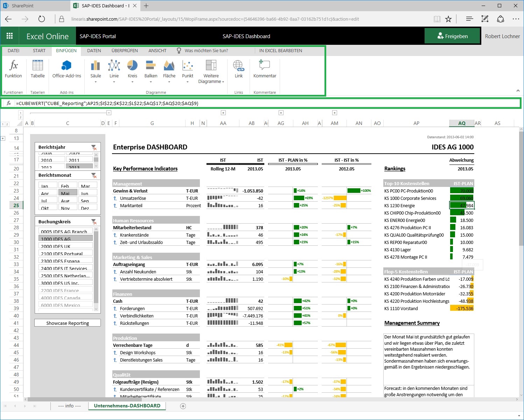The image size is (524, 420).
Task: Click into the formula bar field
Action: pyautogui.click(x=266, y=103)
